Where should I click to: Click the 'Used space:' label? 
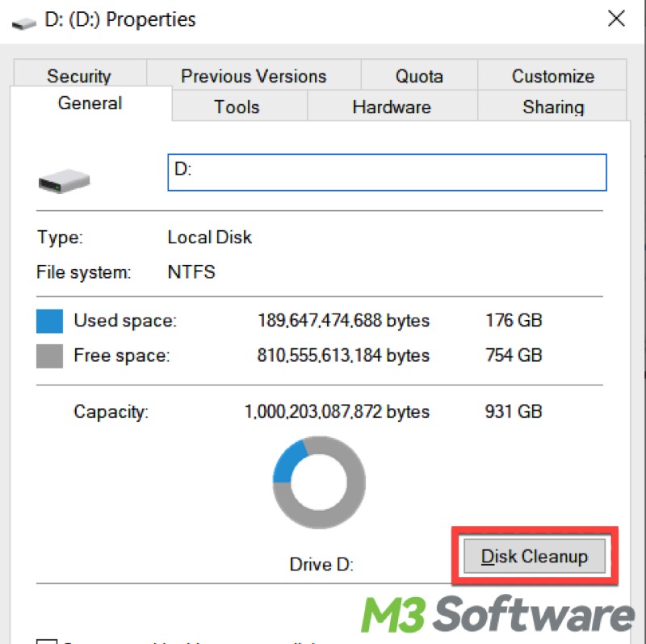(x=125, y=320)
